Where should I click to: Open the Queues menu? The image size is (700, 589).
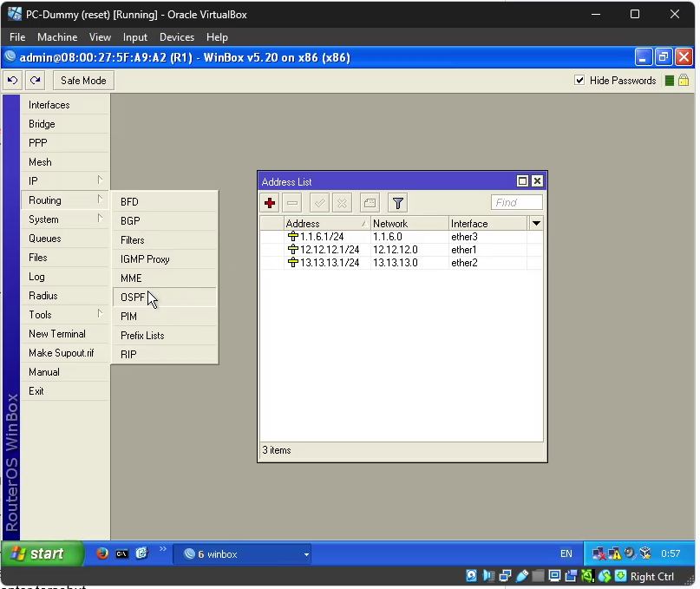click(x=65, y=238)
